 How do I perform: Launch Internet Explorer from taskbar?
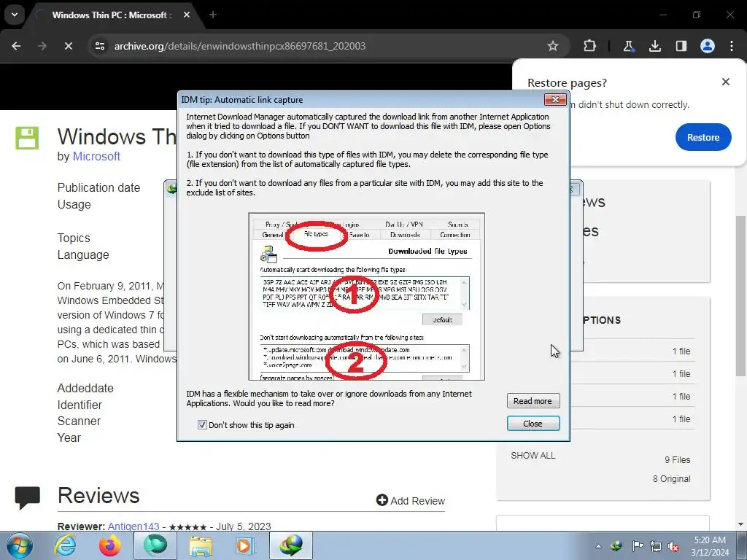tap(65, 545)
